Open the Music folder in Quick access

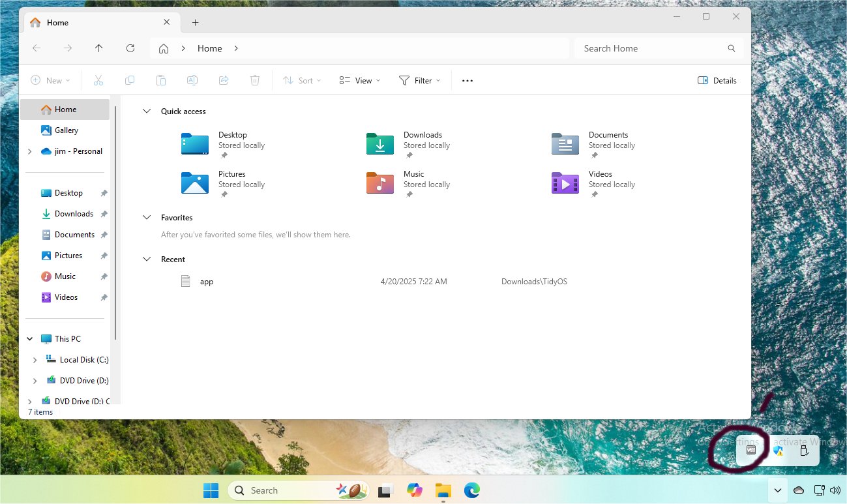click(x=380, y=183)
